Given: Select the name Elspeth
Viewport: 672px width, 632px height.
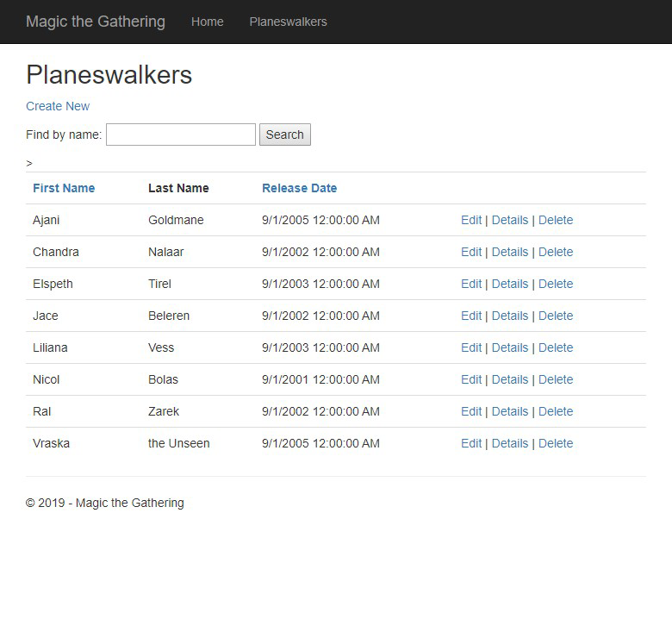Looking at the screenshot, I should point(53,284).
